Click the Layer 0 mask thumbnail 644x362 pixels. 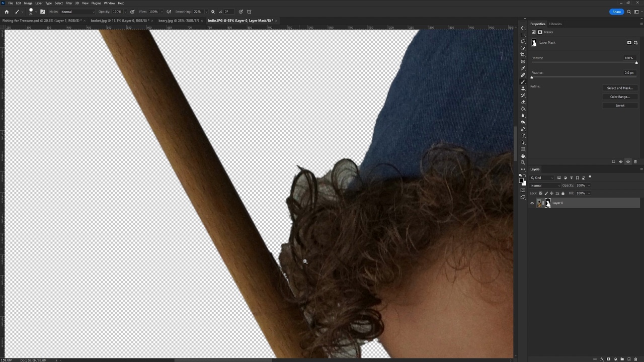click(x=548, y=203)
